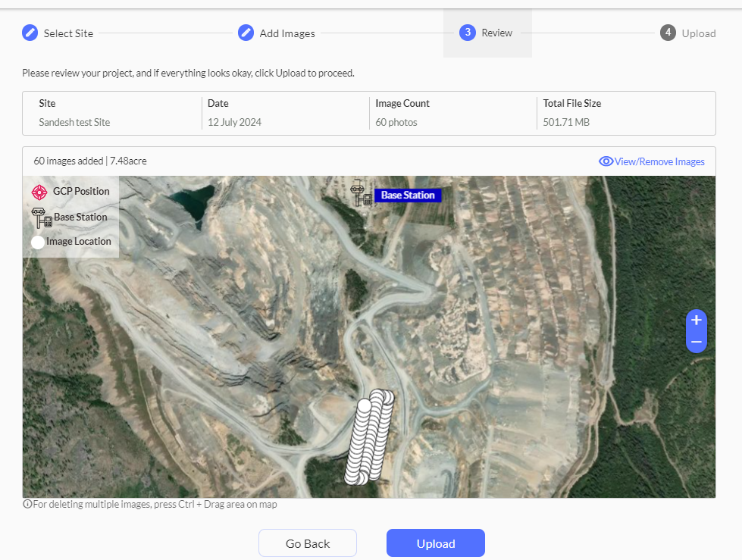Click the Base Station marker on map
742x560 pixels.
pyautogui.click(x=359, y=193)
